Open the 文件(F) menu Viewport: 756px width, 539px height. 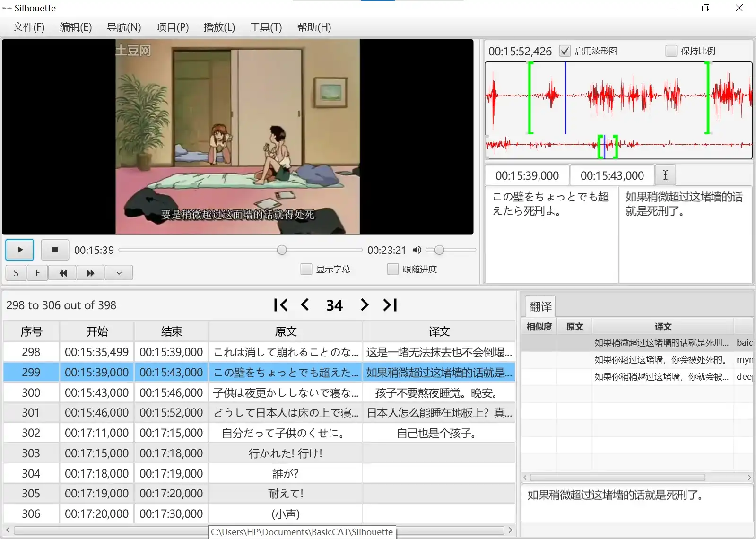click(29, 27)
